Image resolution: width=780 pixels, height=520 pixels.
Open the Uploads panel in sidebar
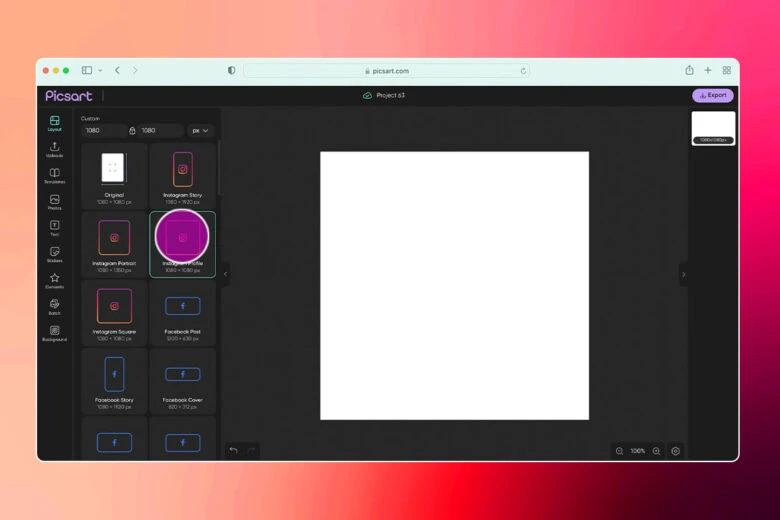pos(54,149)
